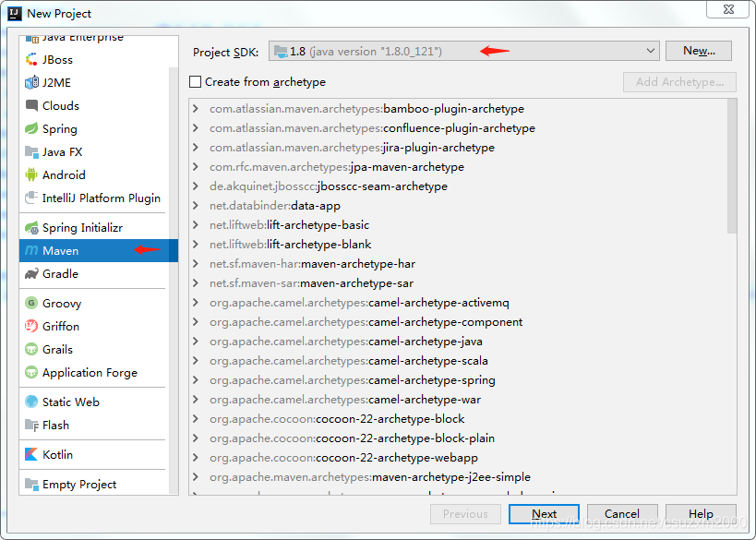
Task: Click the Spring leaf icon
Action: pos(31,128)
